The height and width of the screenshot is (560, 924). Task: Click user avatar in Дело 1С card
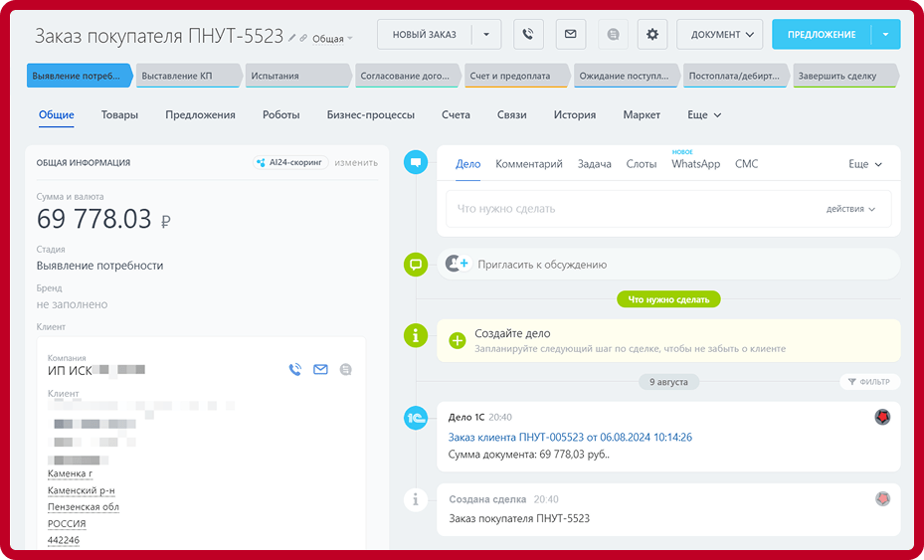(x=882, y=417)
